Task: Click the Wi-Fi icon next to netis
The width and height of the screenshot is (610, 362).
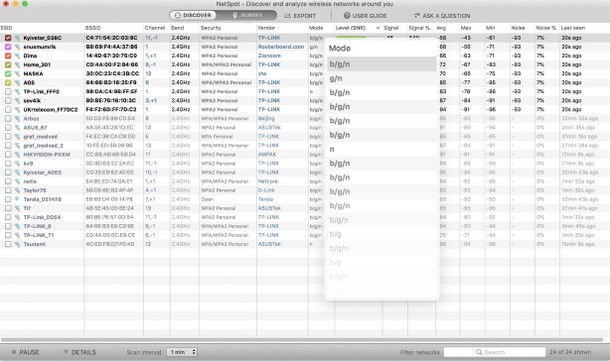Action: [x=17, y=181]
